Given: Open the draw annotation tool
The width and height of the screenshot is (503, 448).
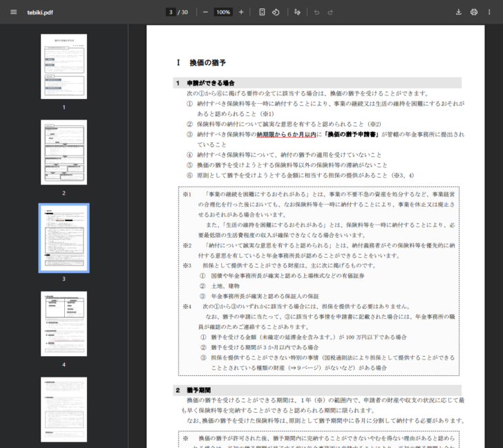Looking at the screenshot, I should coord(297,12).
